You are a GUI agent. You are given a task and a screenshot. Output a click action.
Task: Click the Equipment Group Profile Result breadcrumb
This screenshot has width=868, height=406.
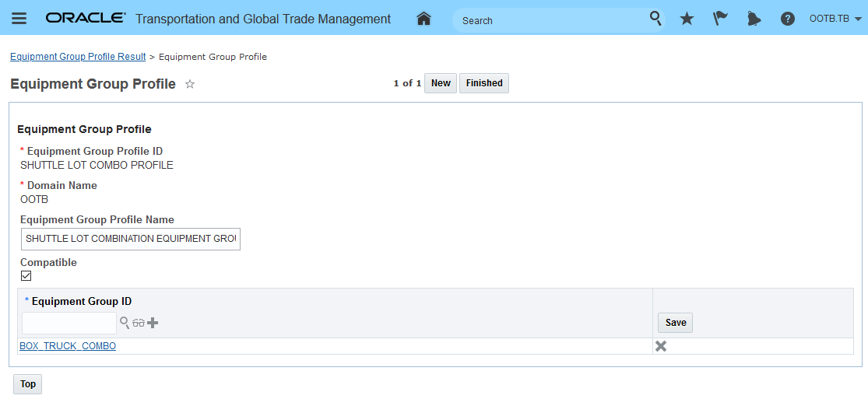click(78, 57)
